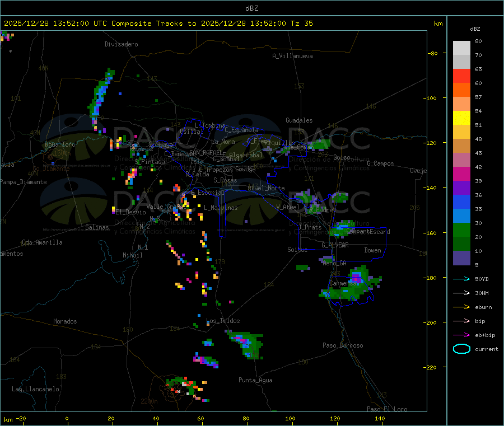Click the Bowen place label
Viewport: 504px width, 426px height.
372,250
